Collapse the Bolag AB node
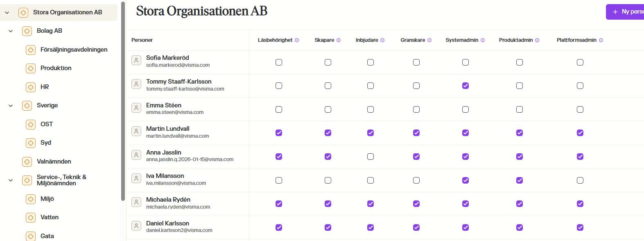Screen dimensions: 644x241 click(11, 31)
